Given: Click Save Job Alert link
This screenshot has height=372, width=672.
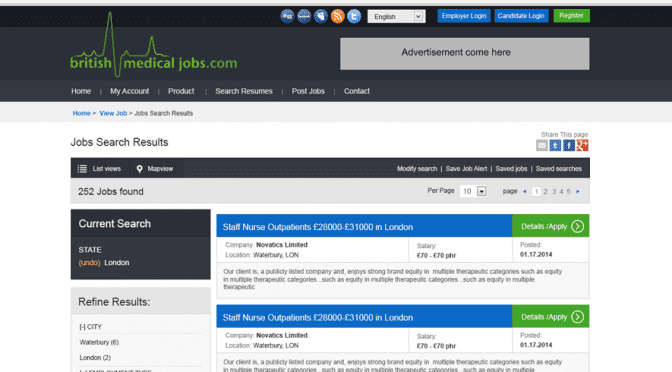Looking at the screenshot, I should [466, 169].
